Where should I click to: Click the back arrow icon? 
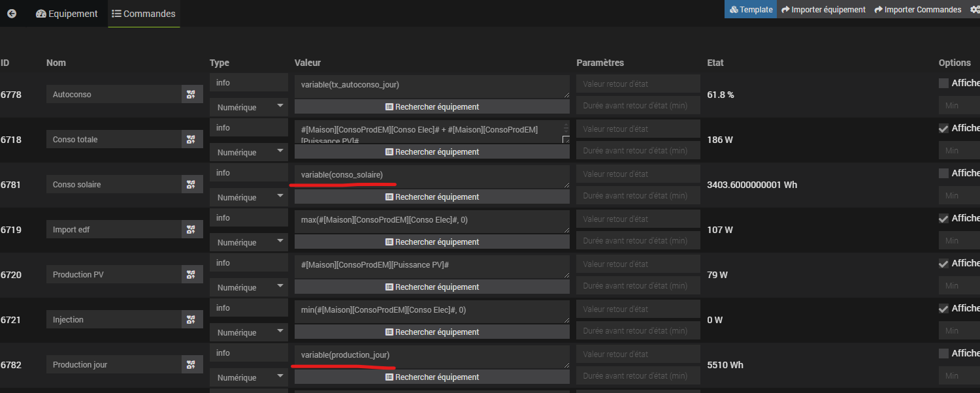pyautogui.click(x=12, y=13)
